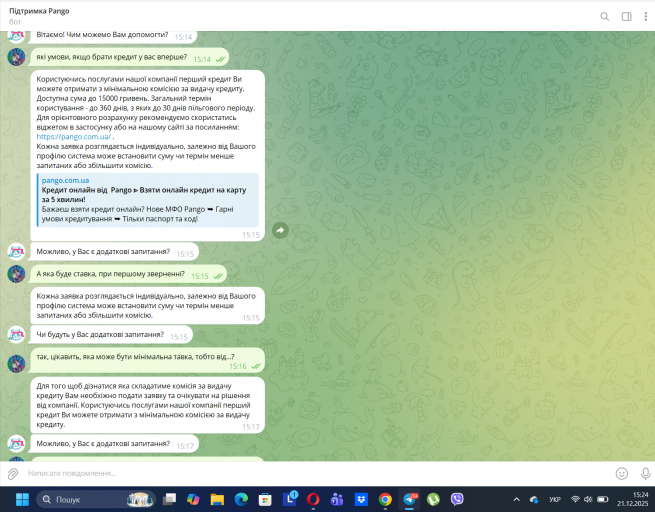Click the 15:15 message starting 'Кожна заявка розглядається'
655x512 pixels.
[148, 306]
